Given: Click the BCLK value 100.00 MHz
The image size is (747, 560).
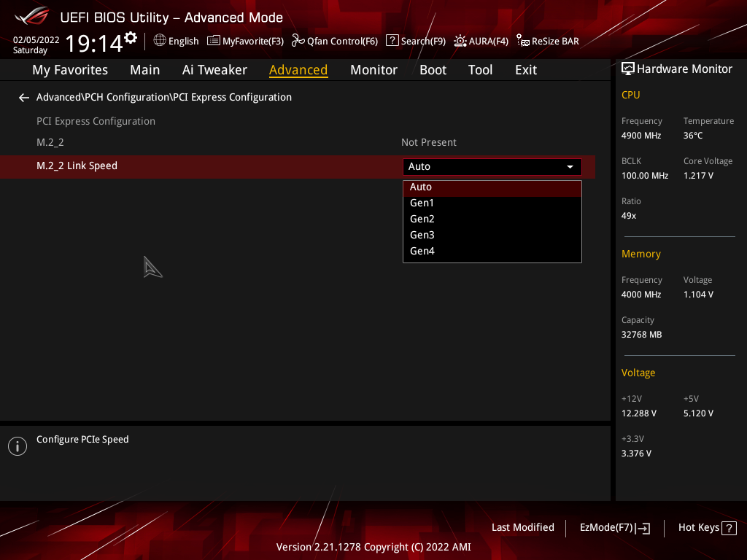Looking at the screenshot, I should pyautogui.click(x=645, y=176).
